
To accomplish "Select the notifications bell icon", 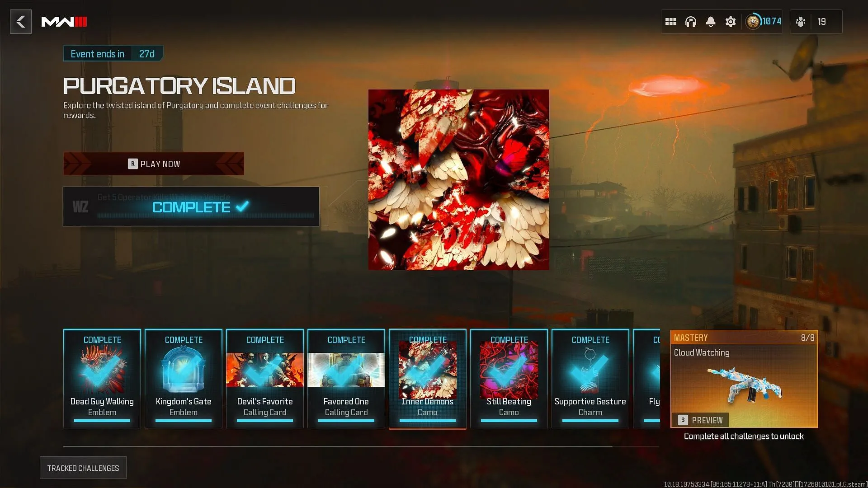I will pos(711,21).
